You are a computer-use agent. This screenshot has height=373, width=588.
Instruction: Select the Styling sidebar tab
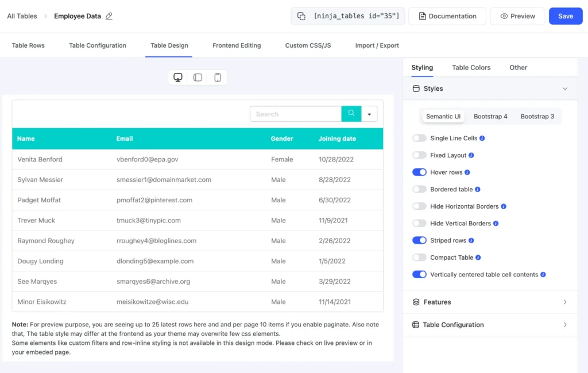[x=422, y=68]
